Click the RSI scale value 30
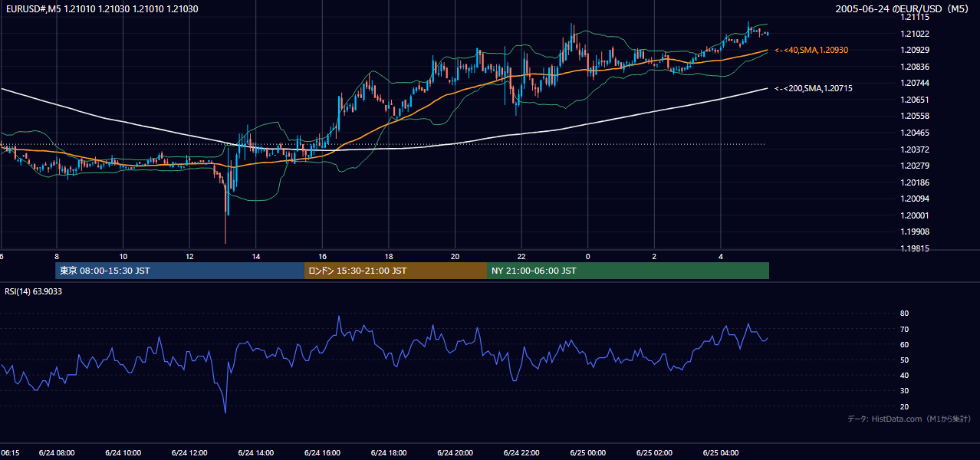Screen dimensions: 980x460 click(904, 390)
